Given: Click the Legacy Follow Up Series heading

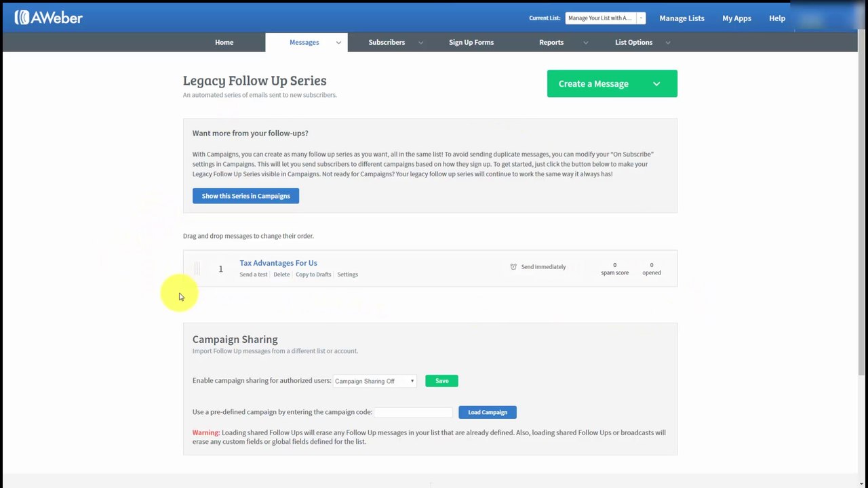Looking at the screenshot, I should (254, 81).
